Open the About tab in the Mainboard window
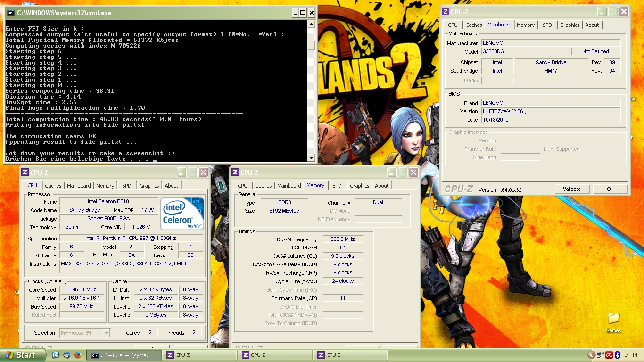This screenshot has height=362, width=644. 592,25
